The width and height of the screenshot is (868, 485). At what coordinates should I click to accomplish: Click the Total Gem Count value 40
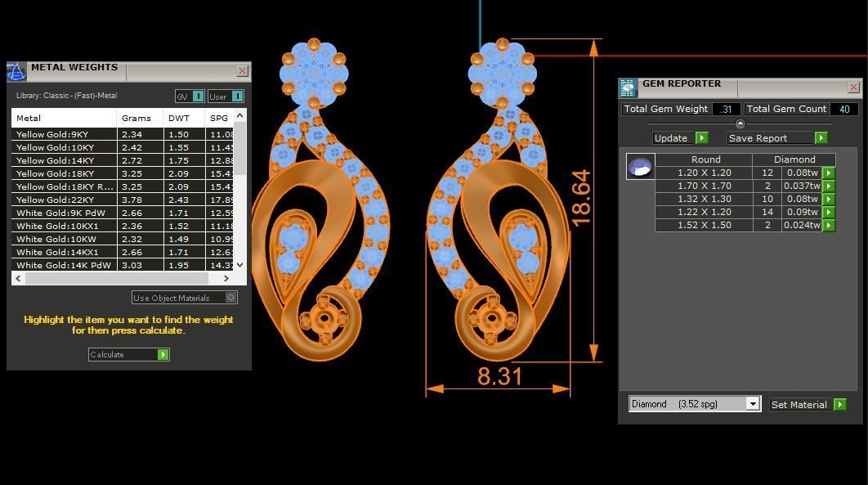point(844,109)
